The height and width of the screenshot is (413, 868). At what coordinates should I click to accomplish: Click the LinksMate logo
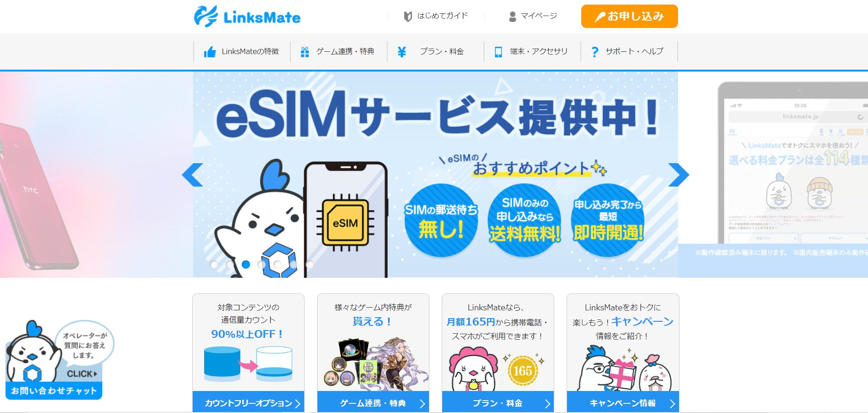[x=247, y=17]
